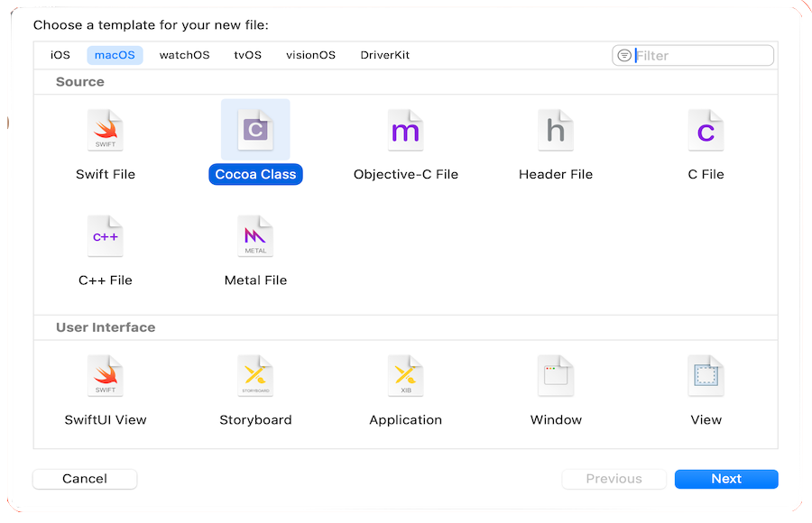Select the Application XIB template icon
The height and width of the screenshot is (523, 812).
tap(405, 376)
